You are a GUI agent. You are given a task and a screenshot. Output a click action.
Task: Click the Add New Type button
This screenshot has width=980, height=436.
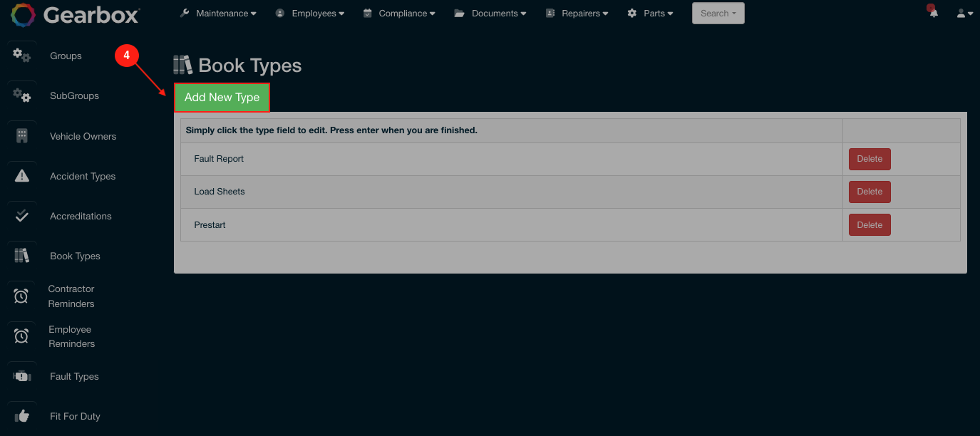click(x=222, y=98)
